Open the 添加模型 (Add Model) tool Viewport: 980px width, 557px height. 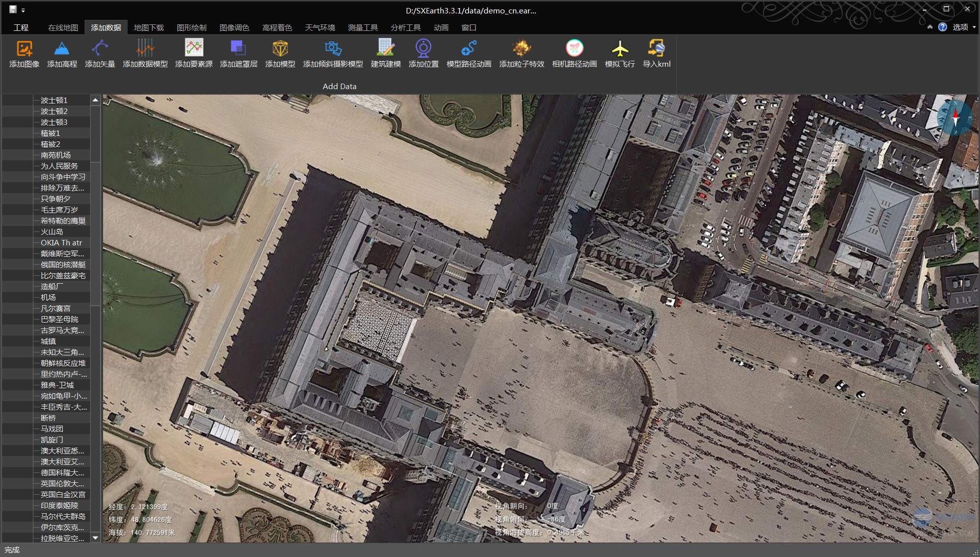(280, 54)
